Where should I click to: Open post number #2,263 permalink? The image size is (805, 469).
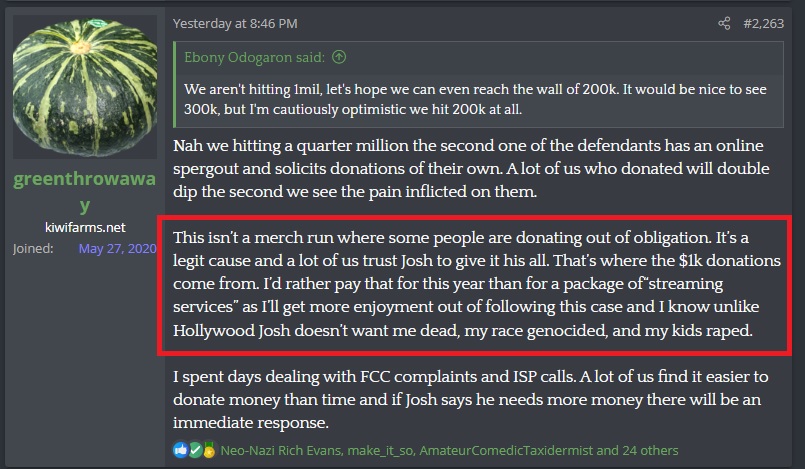(766, 23)
